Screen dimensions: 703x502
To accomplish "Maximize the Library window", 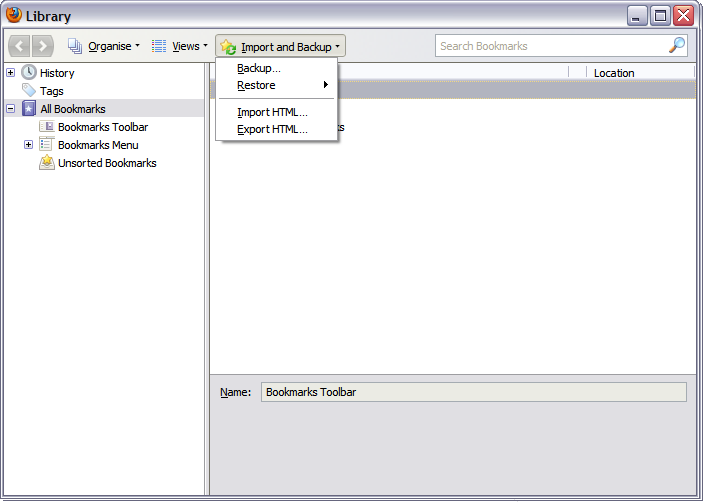I will (x=660, y=16).
